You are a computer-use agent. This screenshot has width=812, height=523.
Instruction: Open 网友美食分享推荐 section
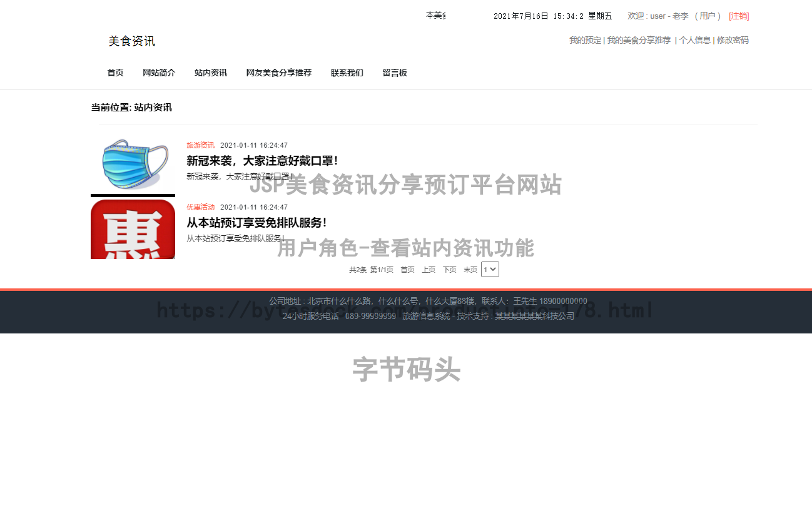click(x=279, y=73)
